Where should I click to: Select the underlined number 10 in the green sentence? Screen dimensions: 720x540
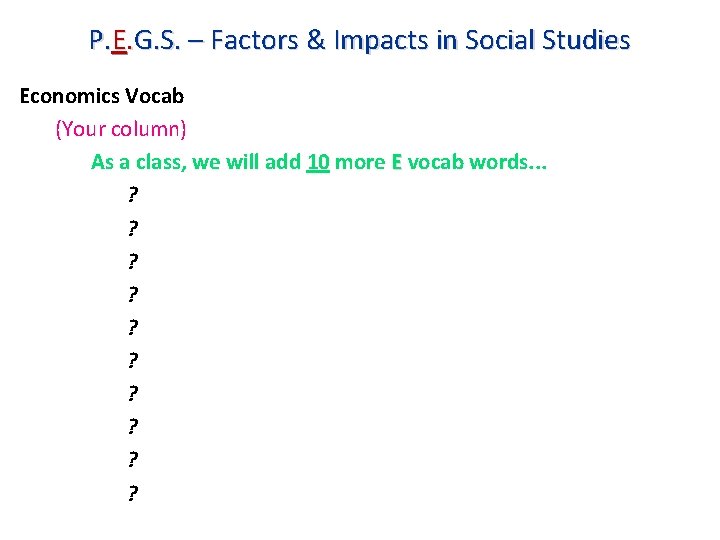coord(318,162)
